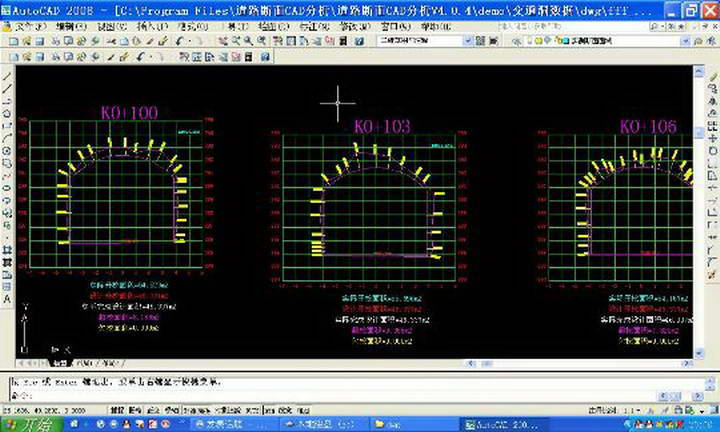
Task: Click the K0+100 section title text
Action: click(129, 113)
